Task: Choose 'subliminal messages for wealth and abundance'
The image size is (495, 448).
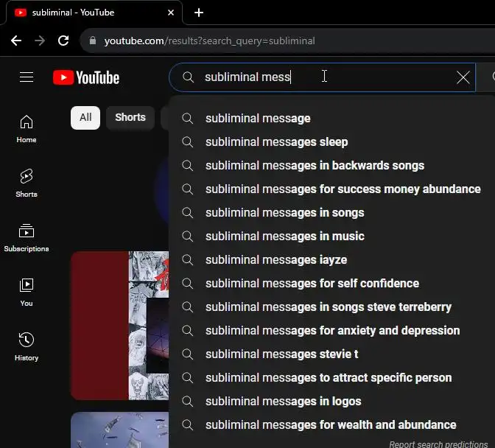Action: click(331, 424)
